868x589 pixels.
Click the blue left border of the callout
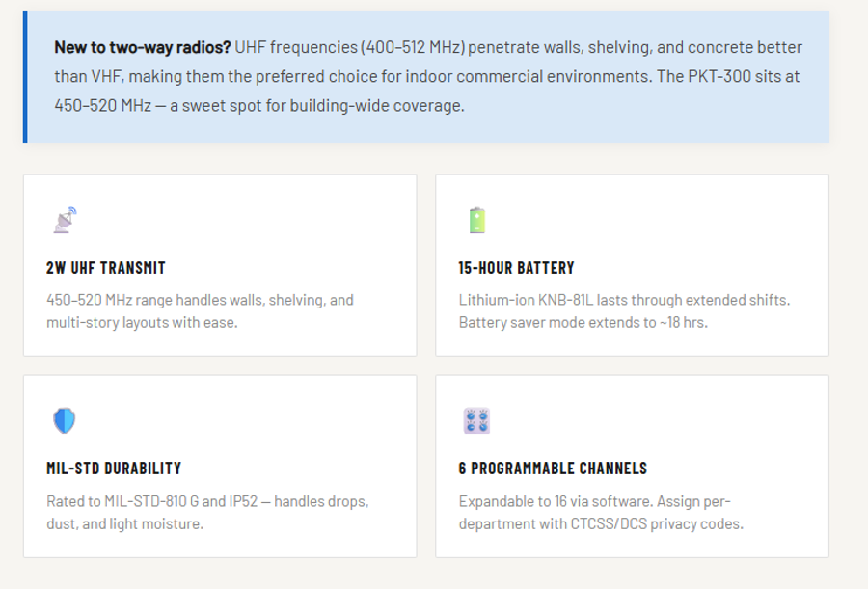[25, 77]
